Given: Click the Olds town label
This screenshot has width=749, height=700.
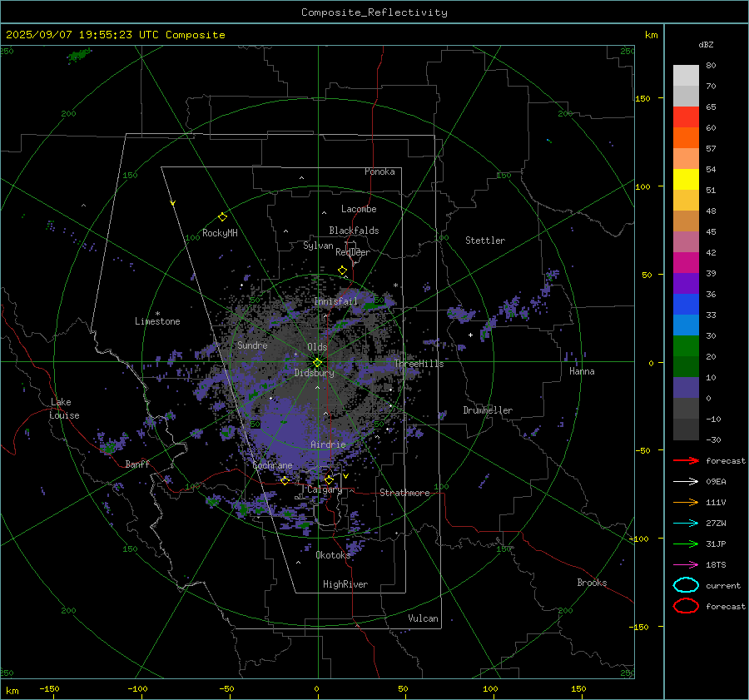Looking at the screenshot, I should 317,347.
